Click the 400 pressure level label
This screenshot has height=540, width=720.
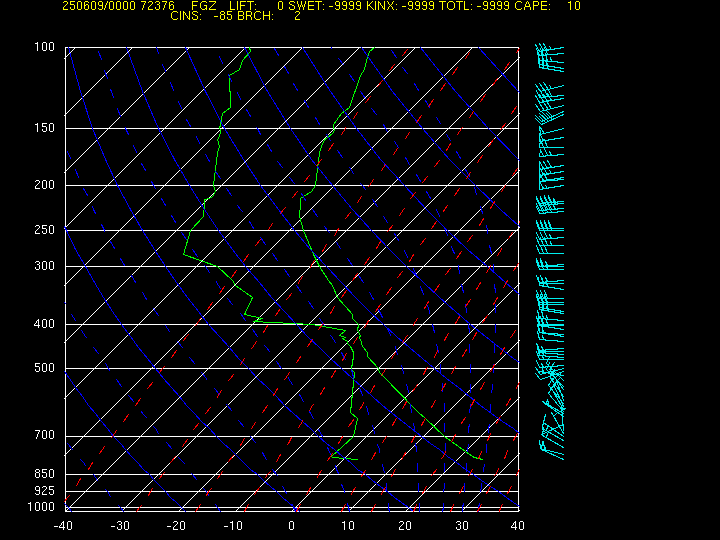click(45, 324)
